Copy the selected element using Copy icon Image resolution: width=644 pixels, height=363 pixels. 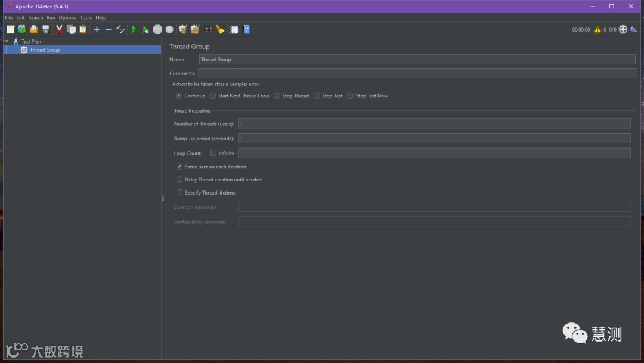(x=71, y=30)
